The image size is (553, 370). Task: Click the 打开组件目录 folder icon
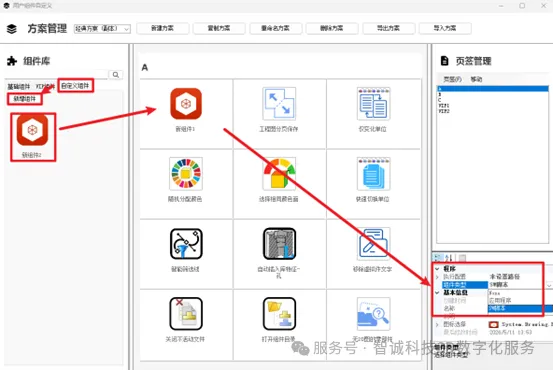click(279, 314)
